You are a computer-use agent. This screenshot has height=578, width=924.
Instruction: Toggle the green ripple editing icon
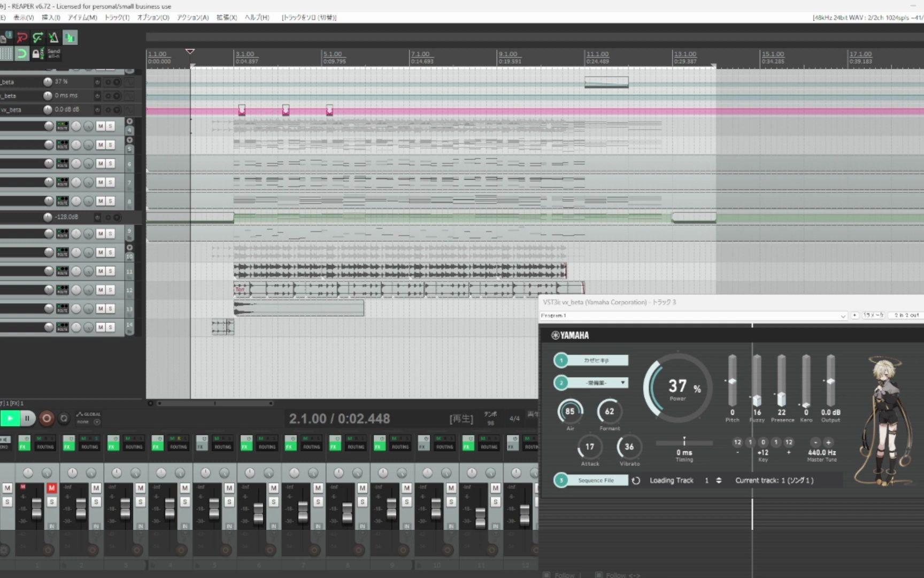(37, 37)
